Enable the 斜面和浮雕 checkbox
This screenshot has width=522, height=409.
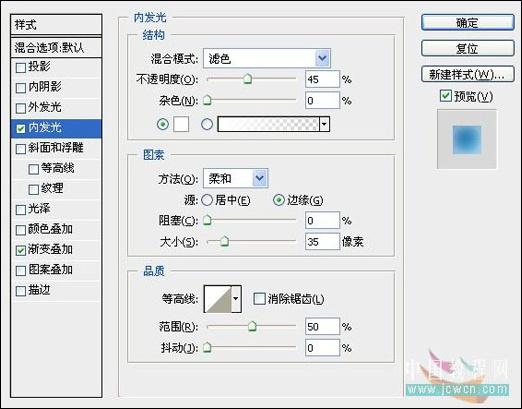click(x=21, y=149)
